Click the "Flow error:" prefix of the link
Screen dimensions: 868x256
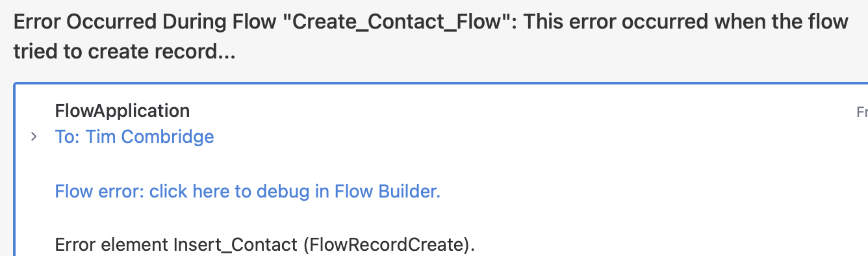click(x=100, y=192)
